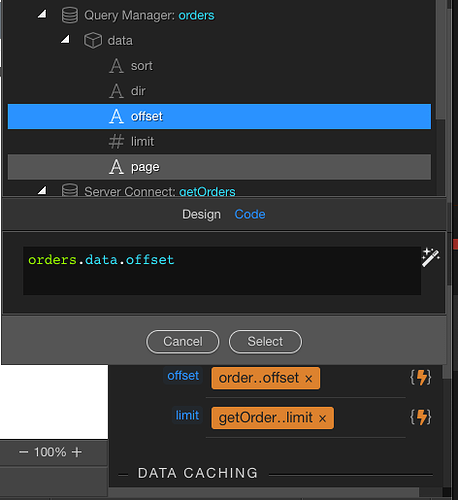
Task: Open dynamic data picker for offset parameter
Action: [x=421, y=378]
